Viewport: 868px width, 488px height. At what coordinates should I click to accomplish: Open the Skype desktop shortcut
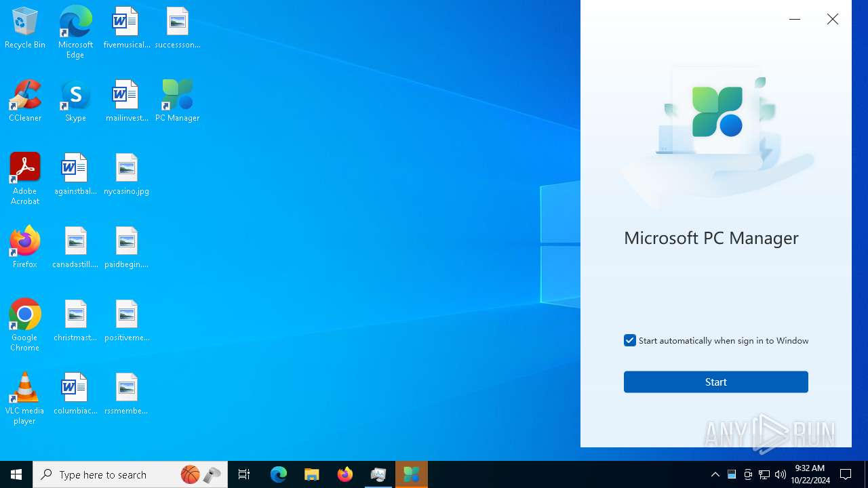75,102
